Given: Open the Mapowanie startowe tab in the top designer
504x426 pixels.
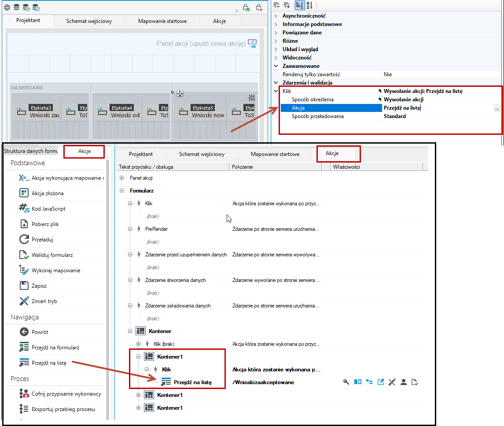Looking at the screenshot, I should tap(162, 21).
